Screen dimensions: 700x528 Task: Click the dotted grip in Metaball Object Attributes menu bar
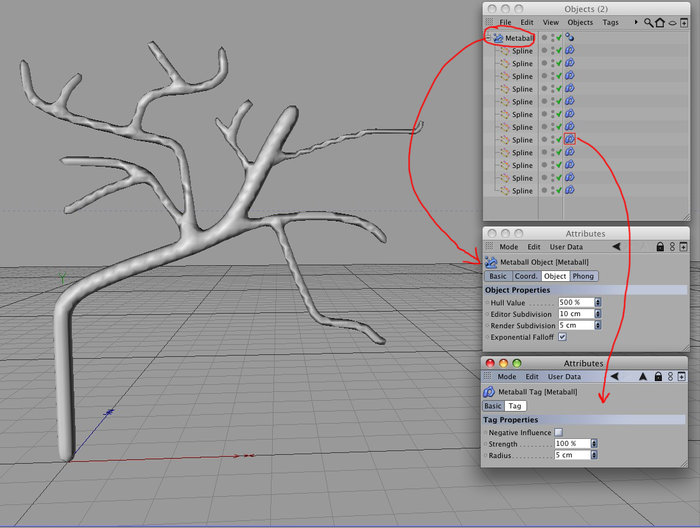pos(489,246)
